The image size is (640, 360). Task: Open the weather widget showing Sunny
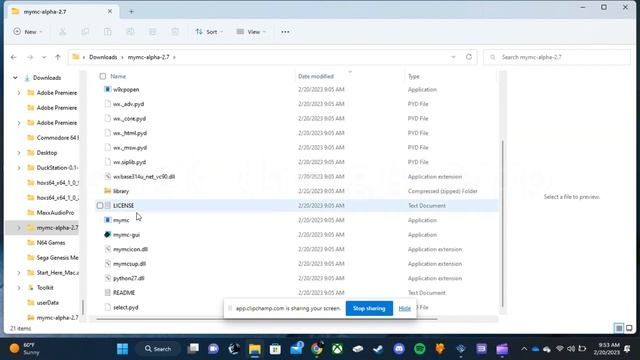point(25,349)
